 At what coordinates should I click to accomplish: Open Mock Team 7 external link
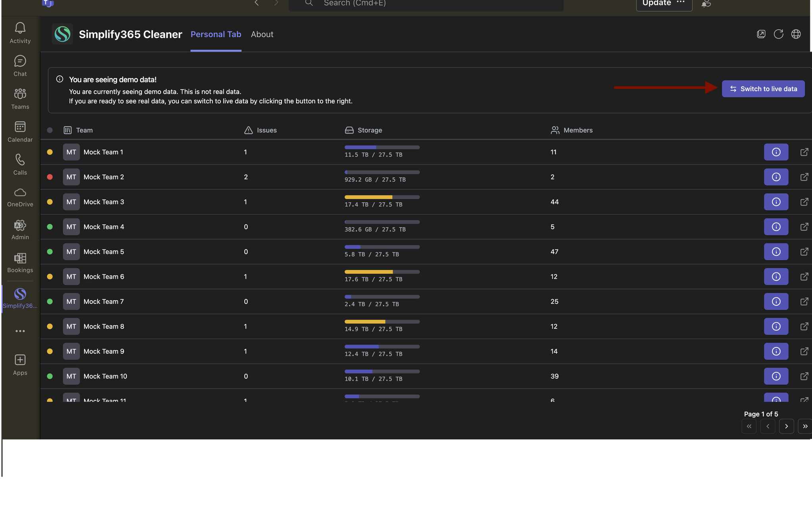[x=804, y=301]
